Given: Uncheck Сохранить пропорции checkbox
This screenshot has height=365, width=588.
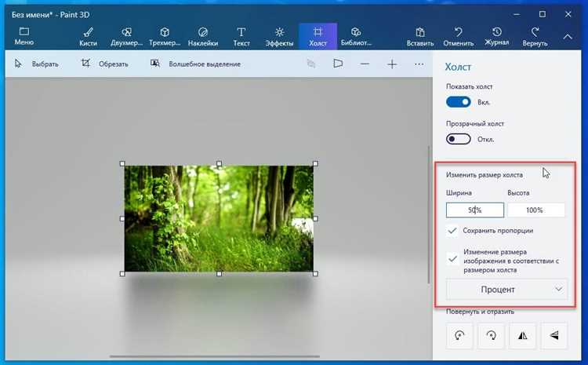Looking at the screenshot, I should point(452,231).
